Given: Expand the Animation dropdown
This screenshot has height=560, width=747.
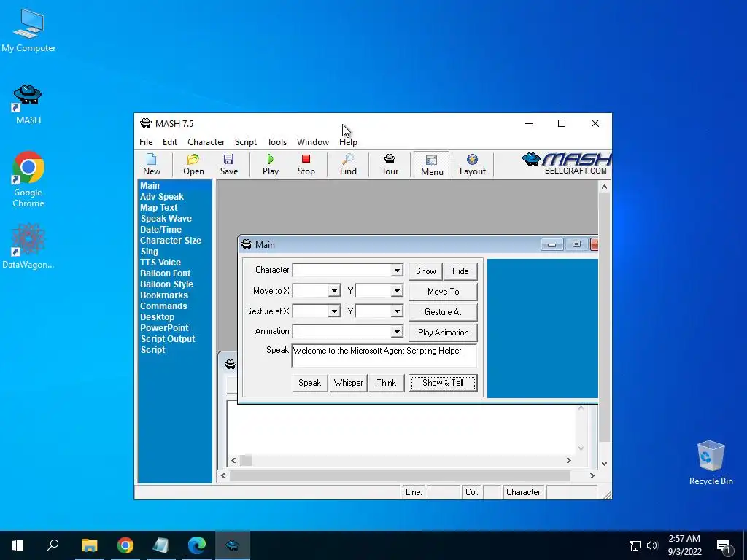Looking at the screenshot, I should 396,332.
